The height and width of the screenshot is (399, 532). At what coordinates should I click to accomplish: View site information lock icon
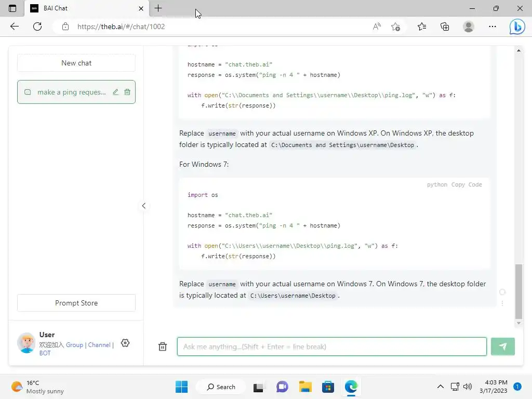(x=65, y=26)
